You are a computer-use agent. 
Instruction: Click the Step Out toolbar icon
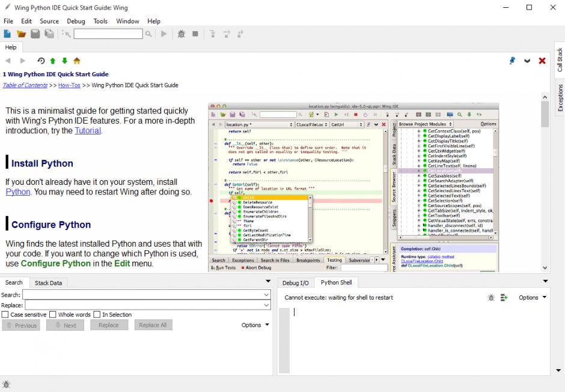(240, 34)
